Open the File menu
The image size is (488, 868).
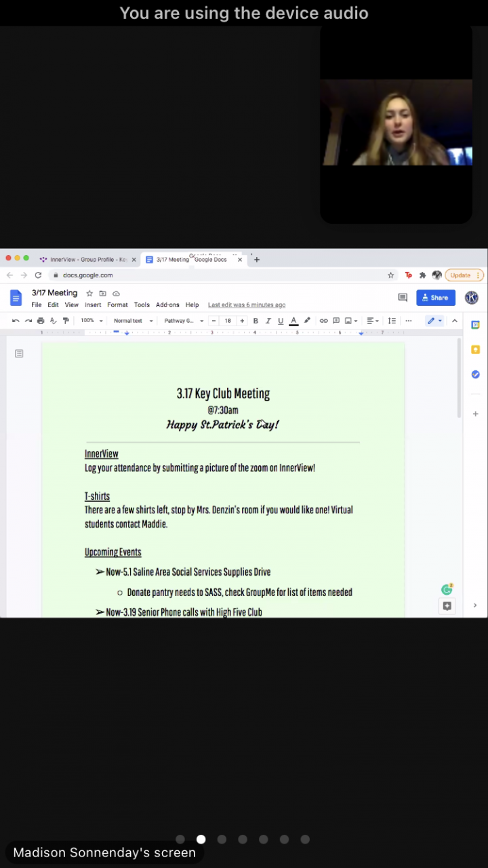[x=37, y=305]
